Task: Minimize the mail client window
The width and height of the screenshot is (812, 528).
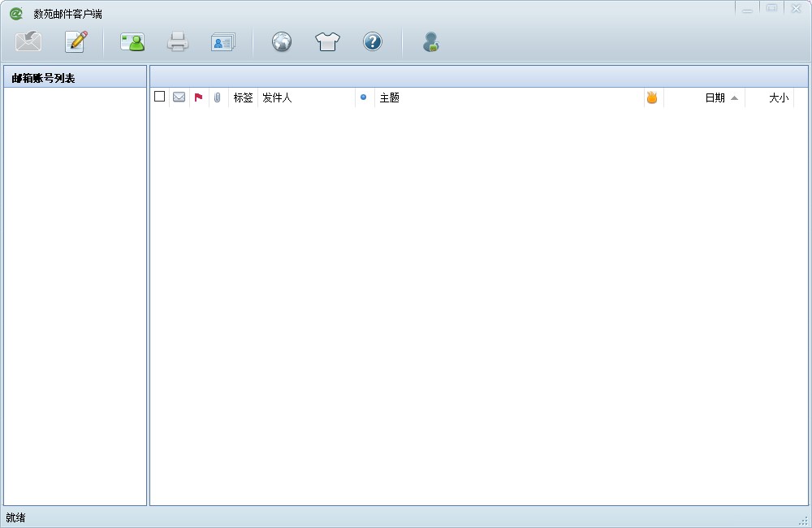Action: click(x=747, y=9)
